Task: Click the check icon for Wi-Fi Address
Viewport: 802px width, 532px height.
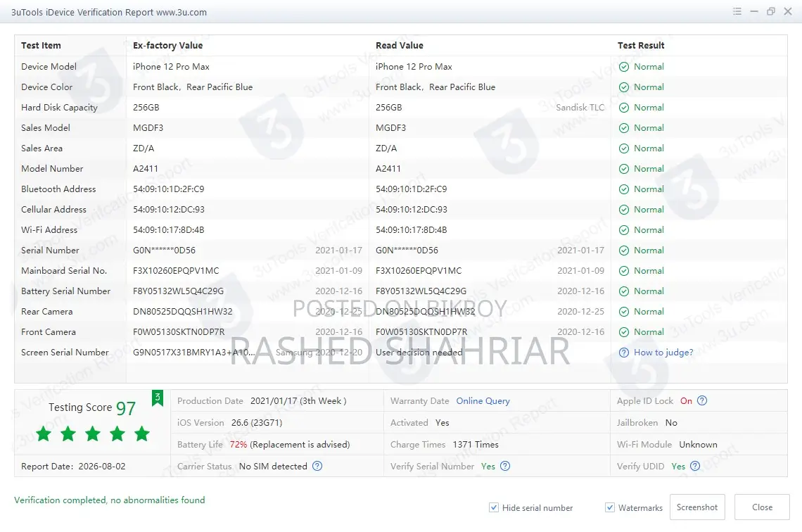Action: 624,230
